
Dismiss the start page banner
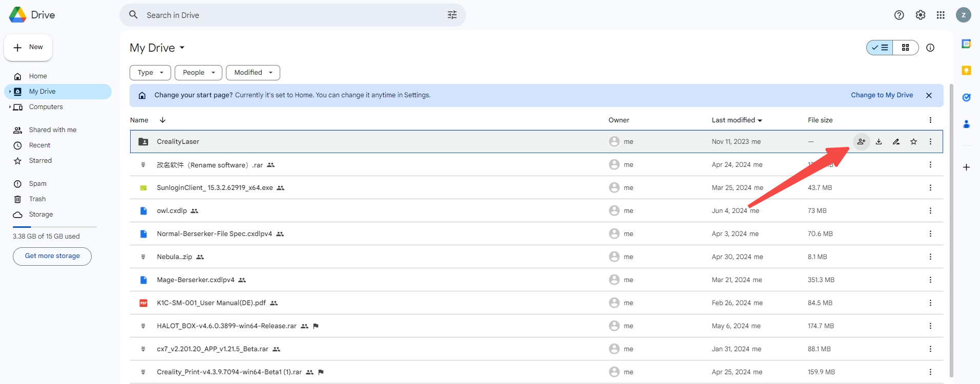pos(929,95)
